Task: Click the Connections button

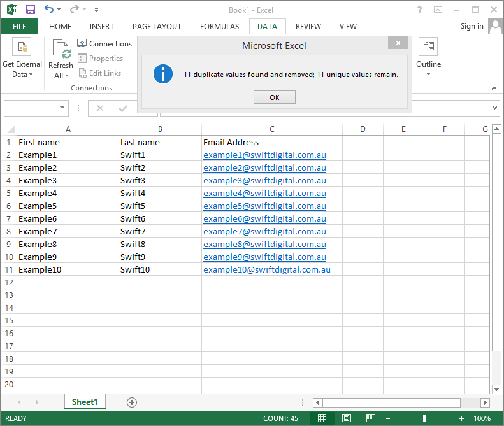Action: pyautogui.click(x=104, y=43)
